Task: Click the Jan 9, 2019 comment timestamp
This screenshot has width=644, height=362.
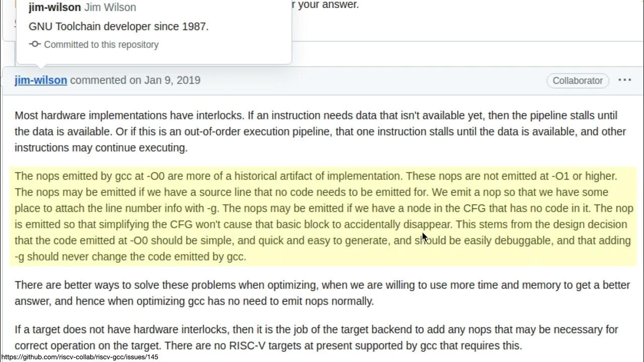Action: (x=172, y=80)
